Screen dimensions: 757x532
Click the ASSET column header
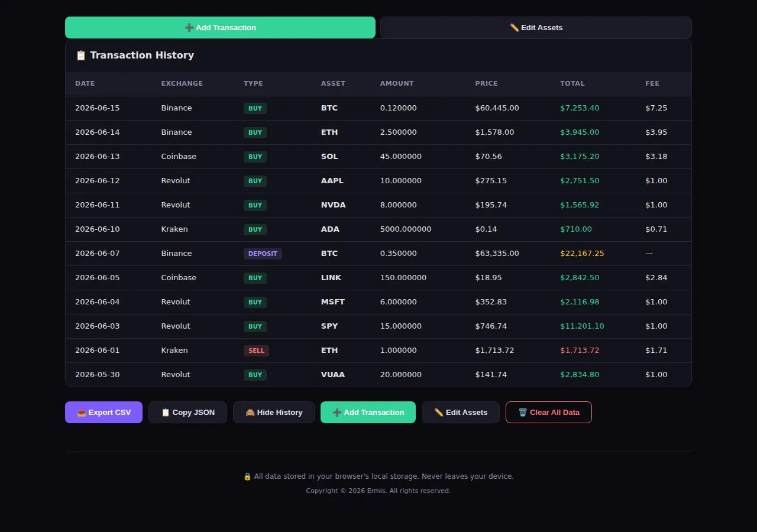coord(333,83)
